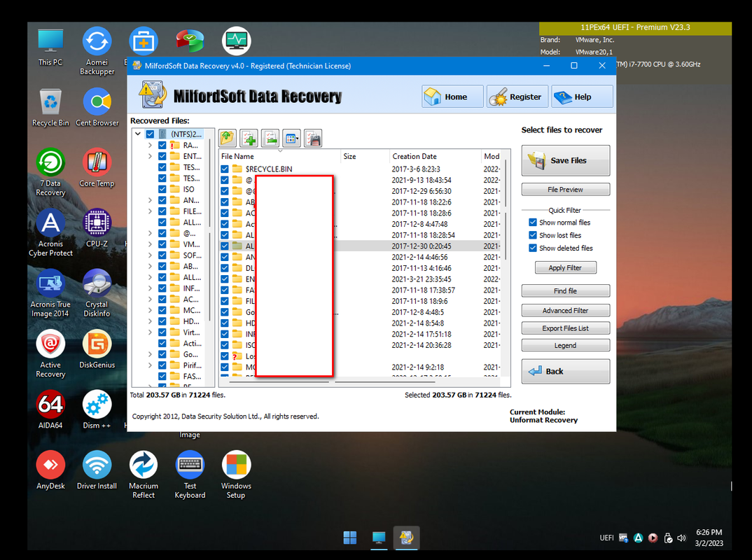The image size is (752, 560).
Task: Click the Apply Filter button
Action: tap(566, 267)
